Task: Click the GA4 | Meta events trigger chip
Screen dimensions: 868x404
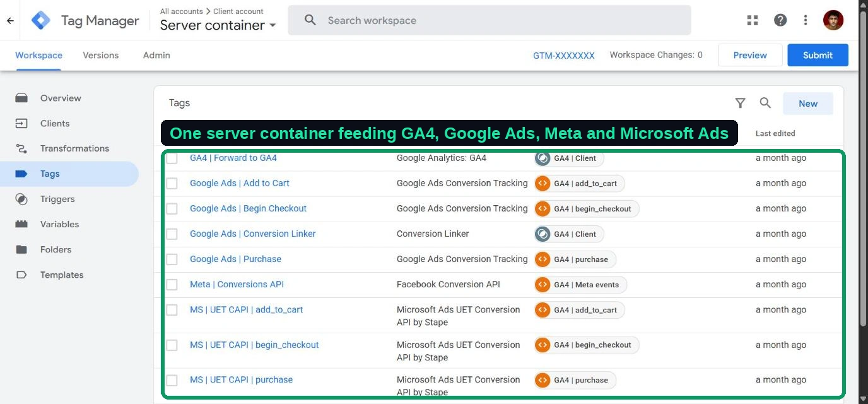Action: 580,285
